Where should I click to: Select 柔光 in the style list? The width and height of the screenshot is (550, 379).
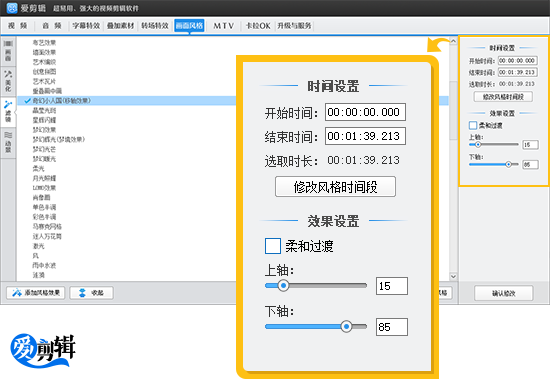pyautogui.click(x=39, y=168)
